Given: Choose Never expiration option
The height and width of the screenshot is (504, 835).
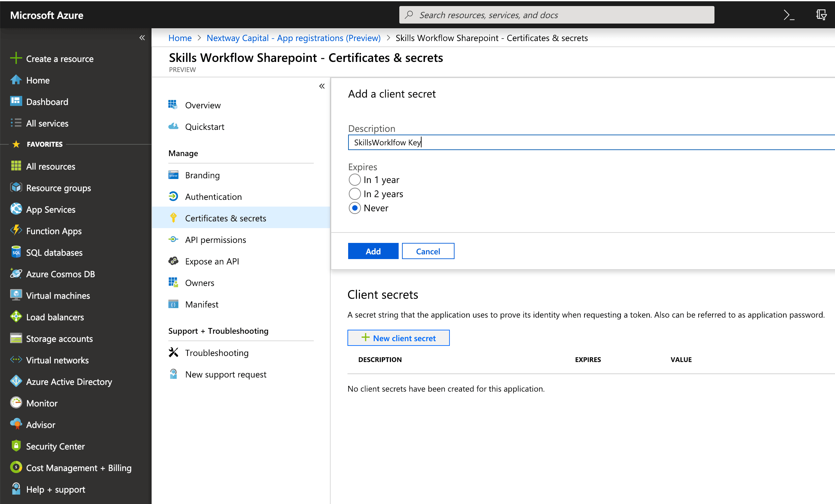Looking at the screenshot, I should pos(355,208).
